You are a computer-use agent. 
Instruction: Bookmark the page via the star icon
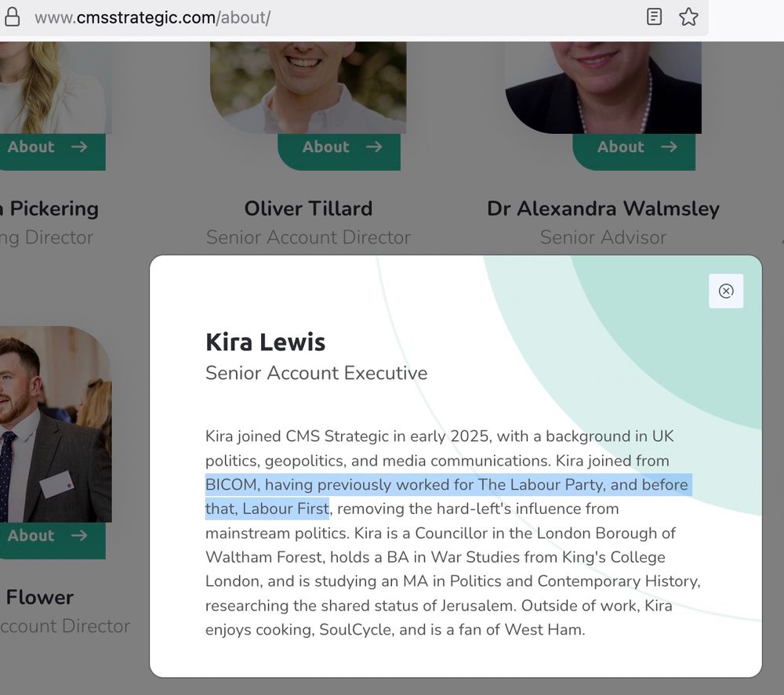coord(688,16)
